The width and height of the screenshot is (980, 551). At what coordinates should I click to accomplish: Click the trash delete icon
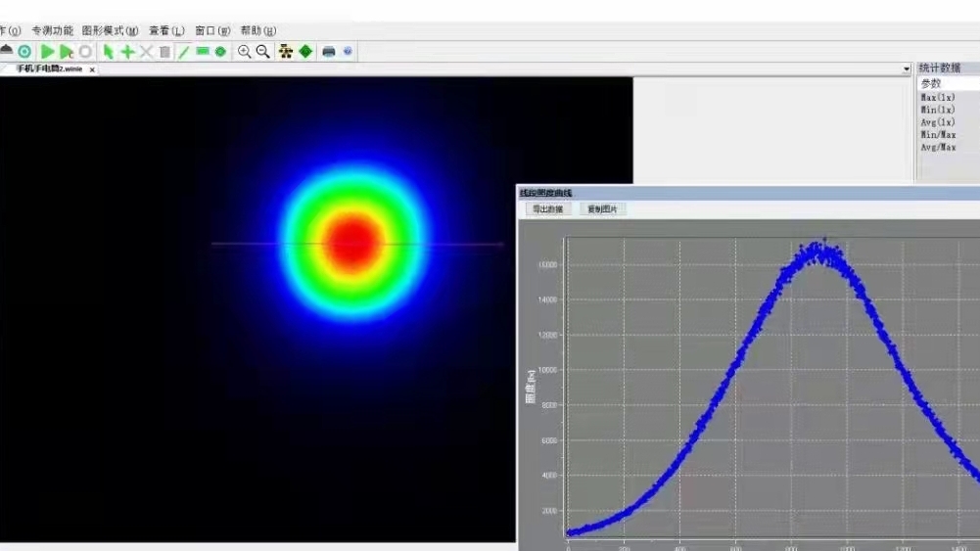[164, 52]
